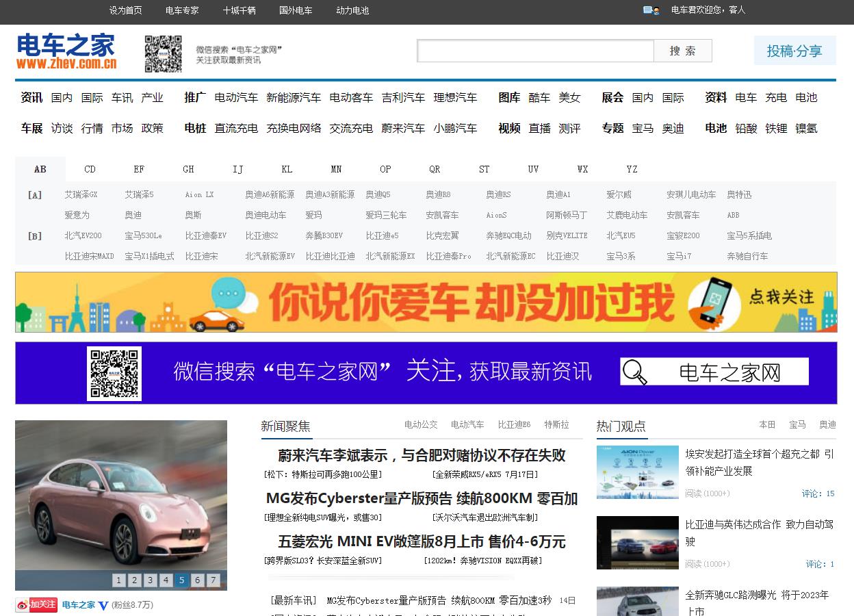Screen dimensions: 854x616
Task: Open 北汽EV200 brand link
Action: point(83,236)
